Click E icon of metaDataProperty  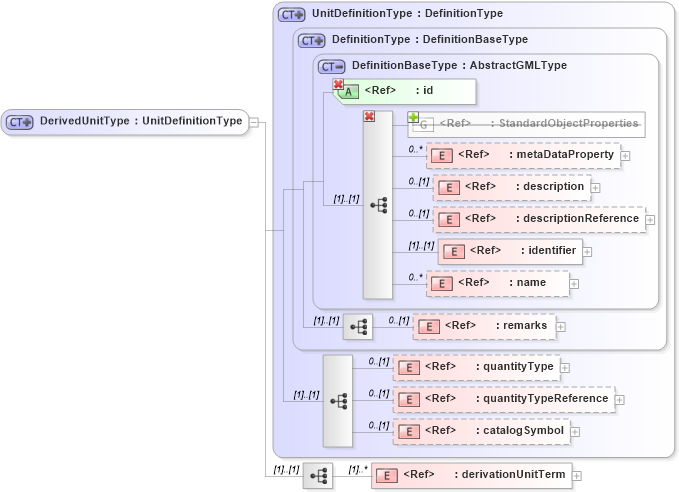coord(441,156)
